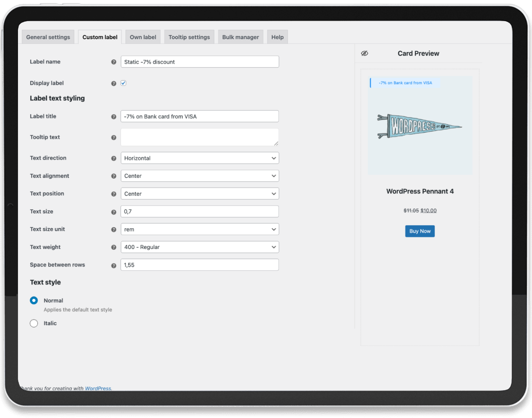Open the Text direction dropdown
Image resolution: width=532 pixels, height=418 pixels.
pyautogui.click(x=200, y=158)
